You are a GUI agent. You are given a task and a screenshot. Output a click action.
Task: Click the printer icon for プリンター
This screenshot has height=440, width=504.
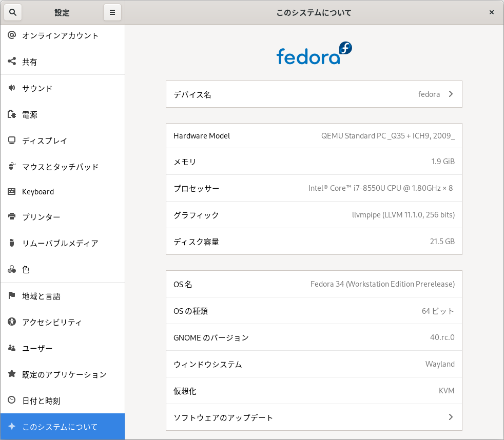tap(12, 217)
